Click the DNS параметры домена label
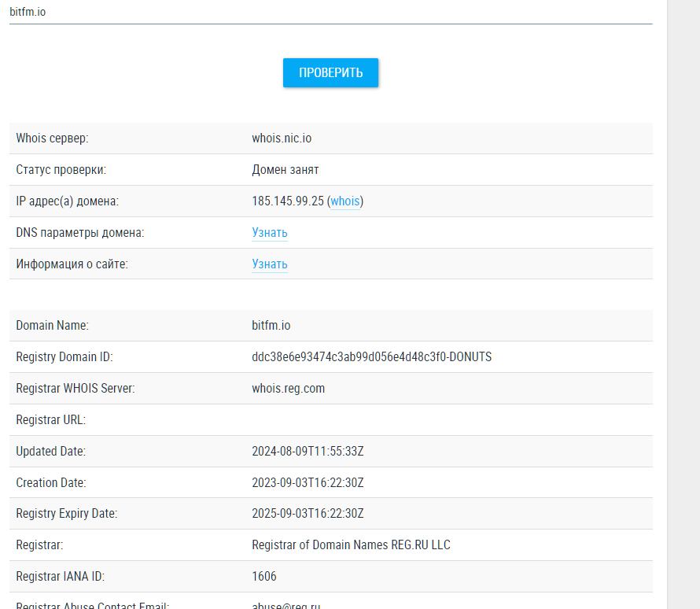 (80, 233)
